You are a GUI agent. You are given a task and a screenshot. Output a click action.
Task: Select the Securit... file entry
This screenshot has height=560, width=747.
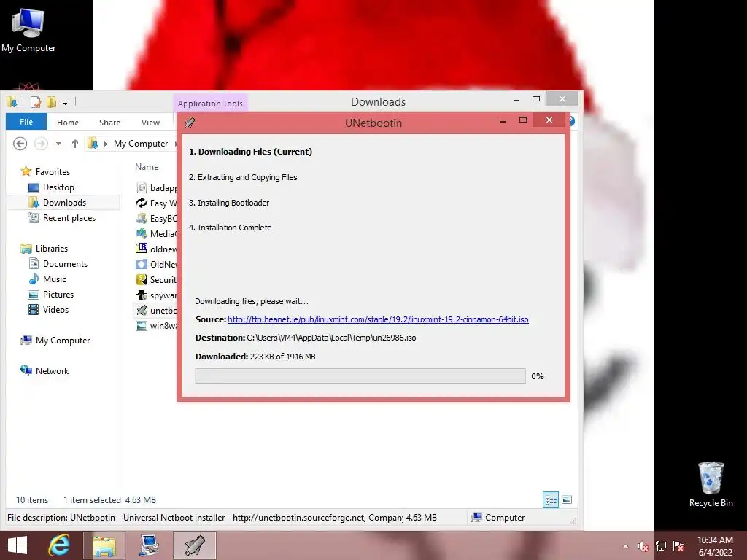[x=156, y=279]
